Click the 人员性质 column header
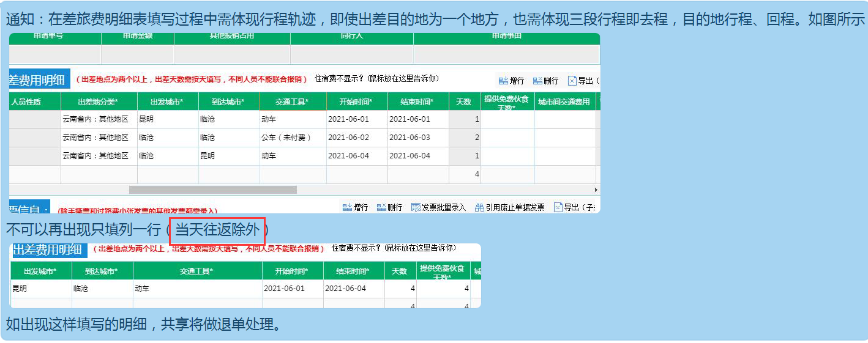Image resolution: width=868 pixels, height=343 pixels. 26,101
